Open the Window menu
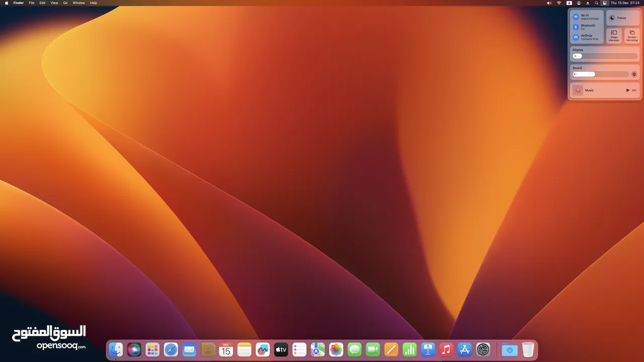Image resolution: width=644 pixels, height=362 pixels. tap(79, 3)
